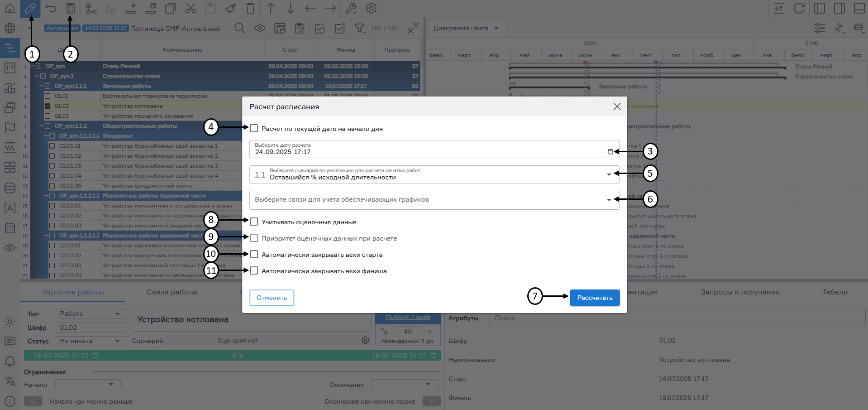The width and height of the screenshot is (868, 410).
Task: Click the undo arrow icon
Action: click(51, 8)
